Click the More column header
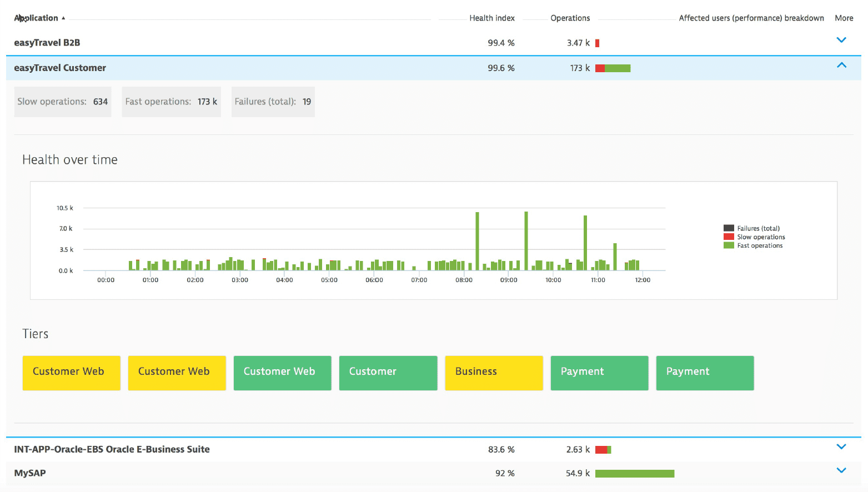868x492 pixels. pos(844,18)
